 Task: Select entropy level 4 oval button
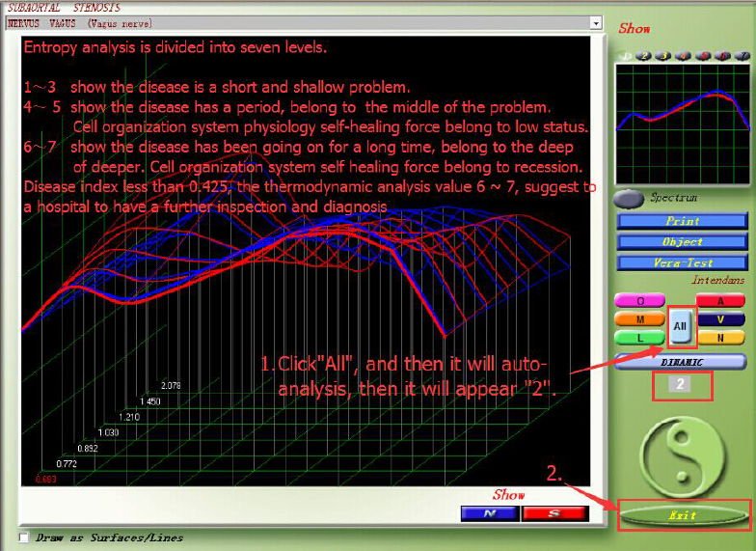(x=683, y=56)
